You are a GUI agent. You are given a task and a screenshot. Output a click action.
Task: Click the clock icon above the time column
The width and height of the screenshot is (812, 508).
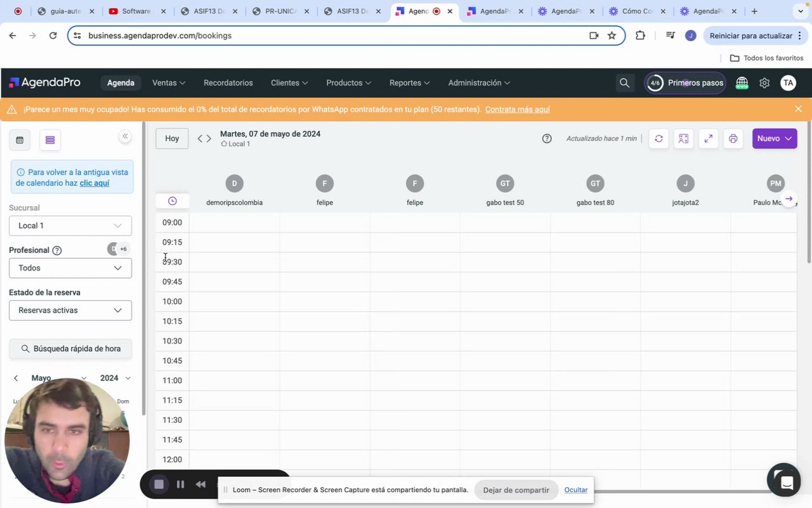pyautogui.click(x=173, y=201)
